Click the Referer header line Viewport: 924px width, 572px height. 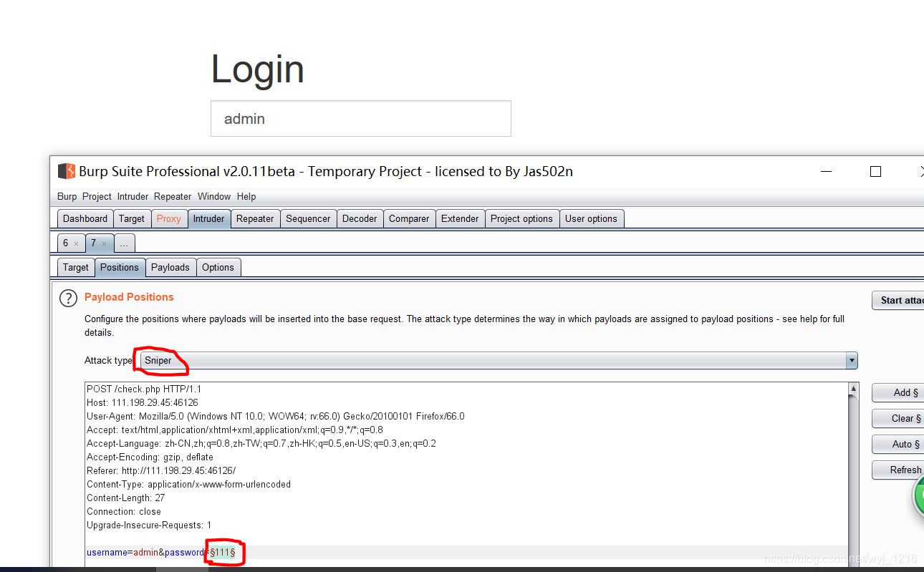click(161, 470)
